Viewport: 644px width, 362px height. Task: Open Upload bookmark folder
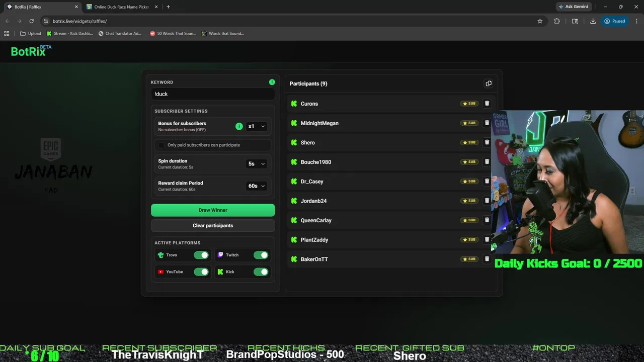(30, 33)
